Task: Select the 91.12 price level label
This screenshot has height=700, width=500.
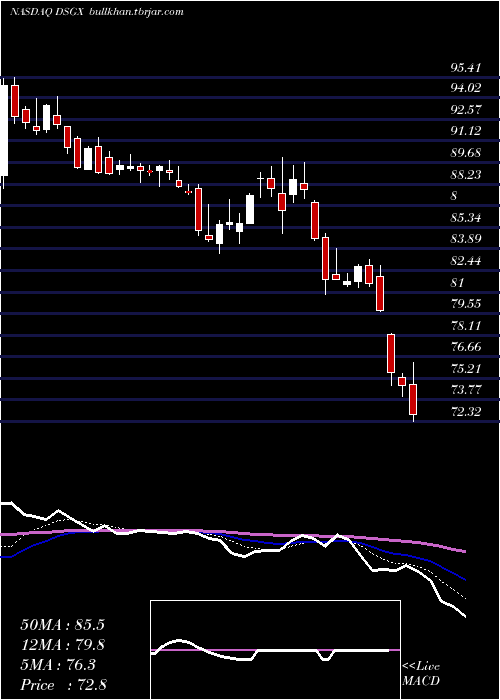Action: (466, 131)
